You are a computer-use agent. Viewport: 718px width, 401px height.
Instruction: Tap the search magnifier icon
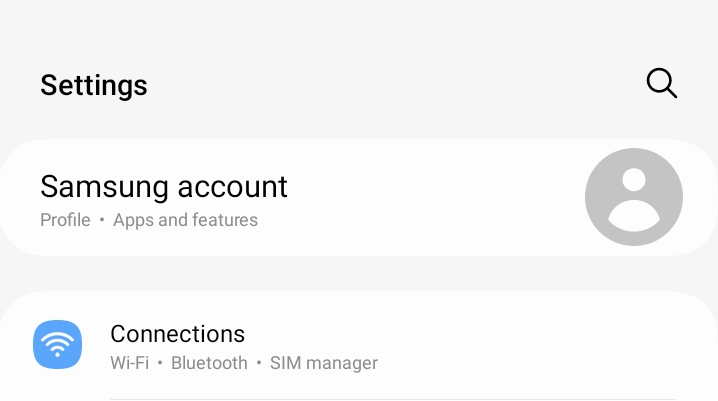click(x=662, y=84)
